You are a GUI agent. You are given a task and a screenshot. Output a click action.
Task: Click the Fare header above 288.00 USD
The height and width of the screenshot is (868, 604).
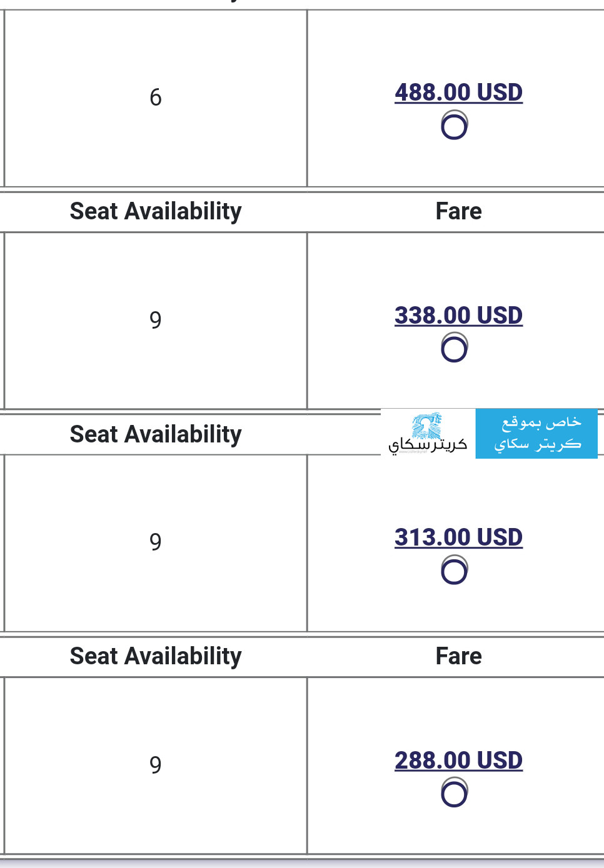pos(458,656)
